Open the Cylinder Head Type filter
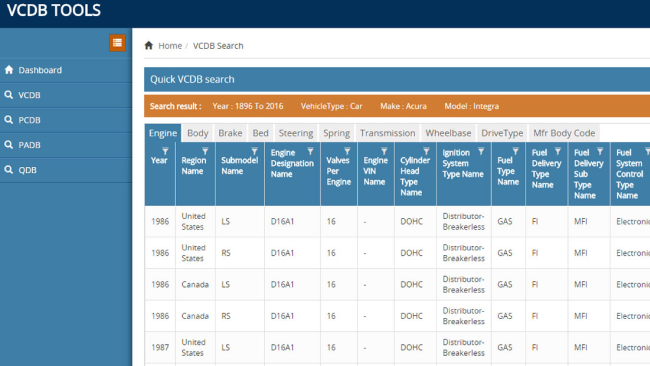The height and width of the screenshot is (366, 650). (426, 151)
